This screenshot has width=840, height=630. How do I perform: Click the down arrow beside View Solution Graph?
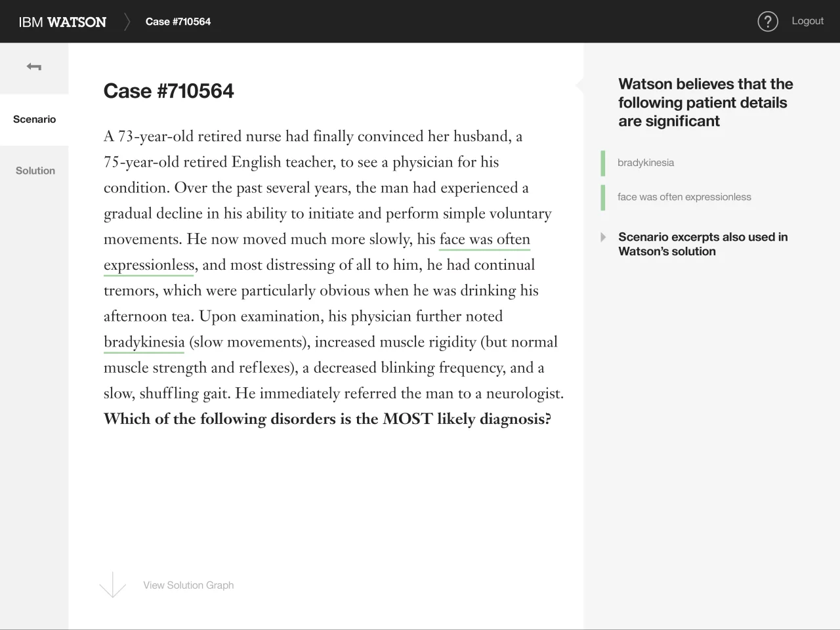(113, 584)
